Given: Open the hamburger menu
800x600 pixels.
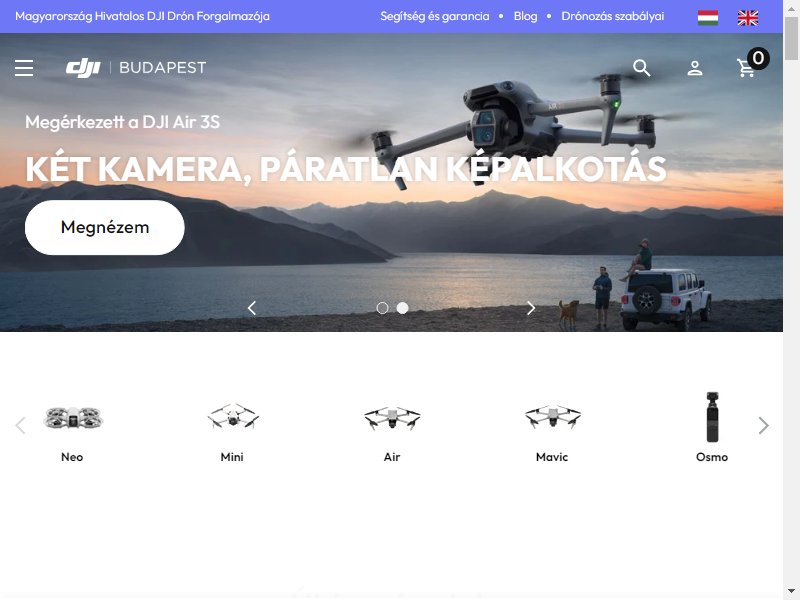Looking at the screenshot, I should pyautogui.click(x=24, y=68).
